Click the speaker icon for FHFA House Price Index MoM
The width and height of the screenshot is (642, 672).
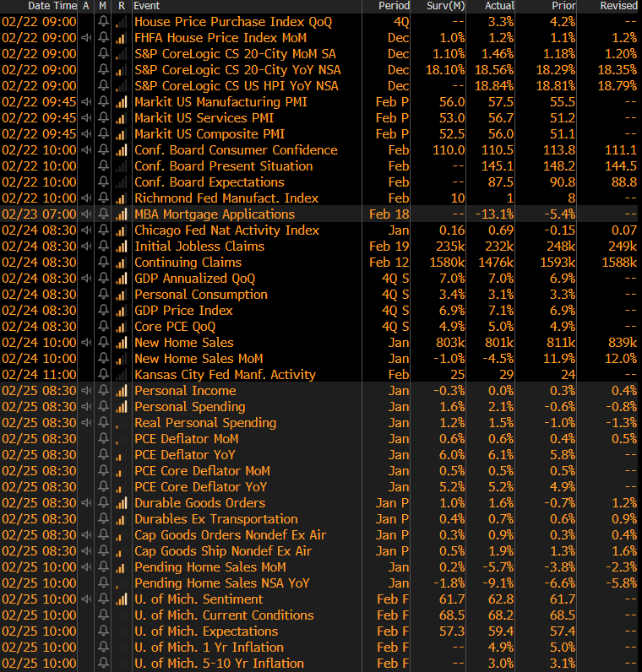86,38
